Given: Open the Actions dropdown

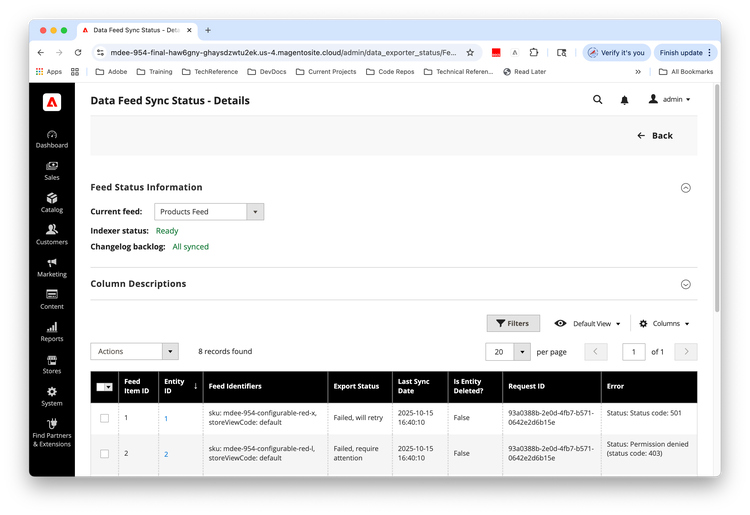Looking at the screenshot, I should (x=134, y=351).
